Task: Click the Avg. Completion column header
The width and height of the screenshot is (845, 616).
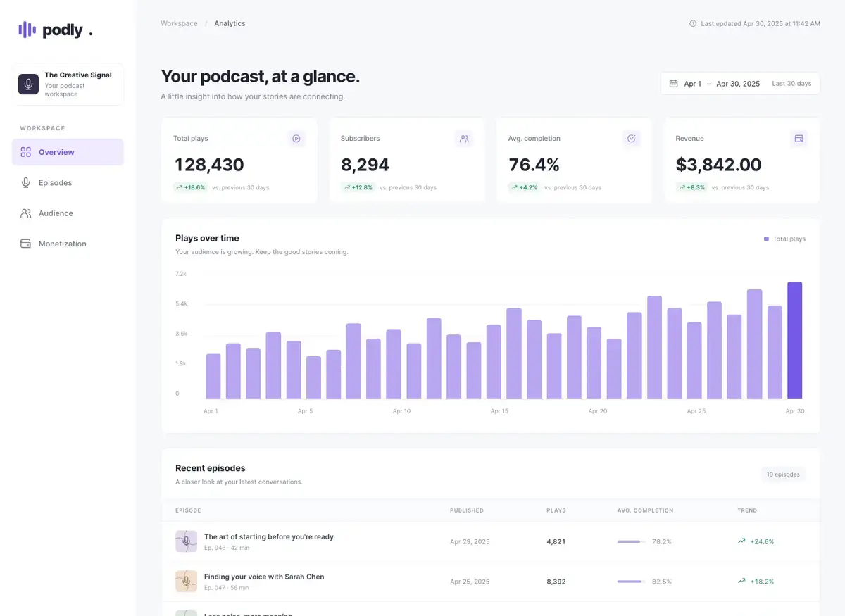Action: coord(646,510)
